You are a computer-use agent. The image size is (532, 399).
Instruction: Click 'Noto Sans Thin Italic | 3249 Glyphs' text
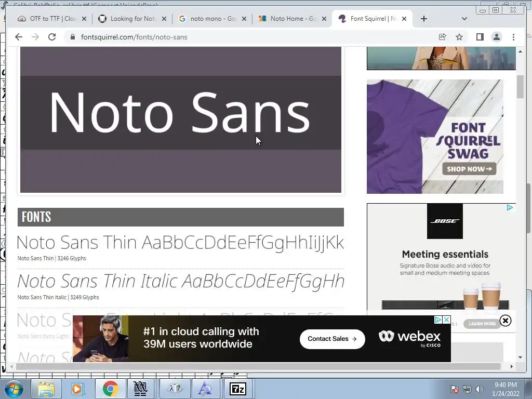(x=58, y=297)
